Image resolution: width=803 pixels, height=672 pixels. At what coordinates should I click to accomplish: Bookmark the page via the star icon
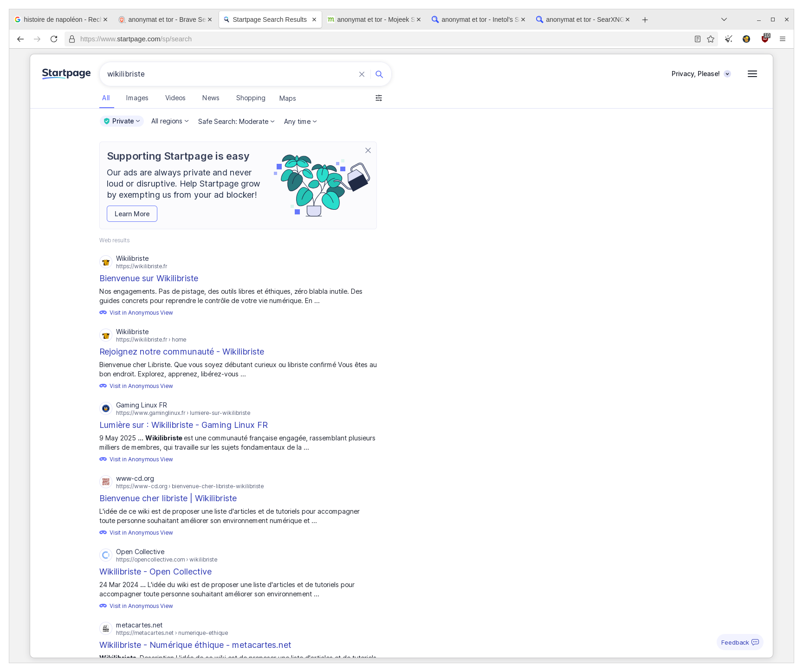710,39
